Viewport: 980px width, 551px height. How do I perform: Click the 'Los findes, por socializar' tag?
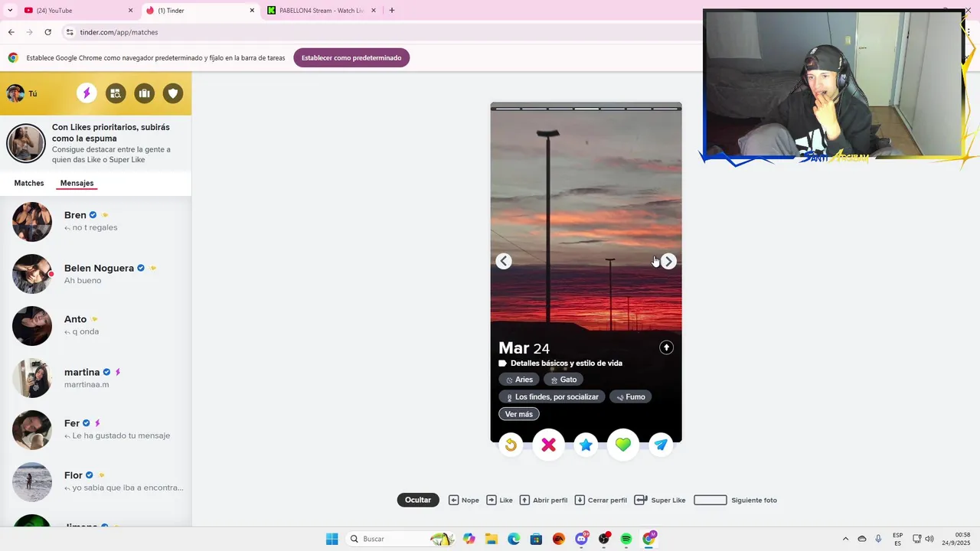point(552,397)
